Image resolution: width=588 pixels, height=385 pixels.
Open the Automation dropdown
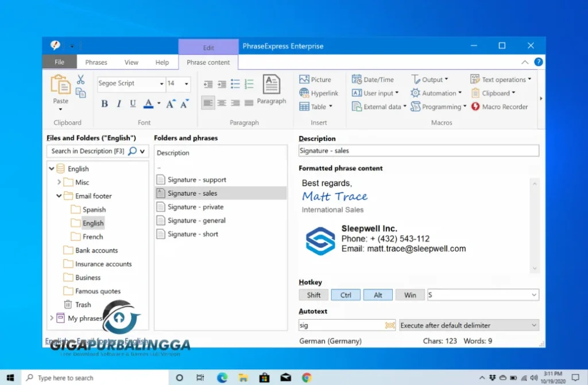tap(436, 93)
